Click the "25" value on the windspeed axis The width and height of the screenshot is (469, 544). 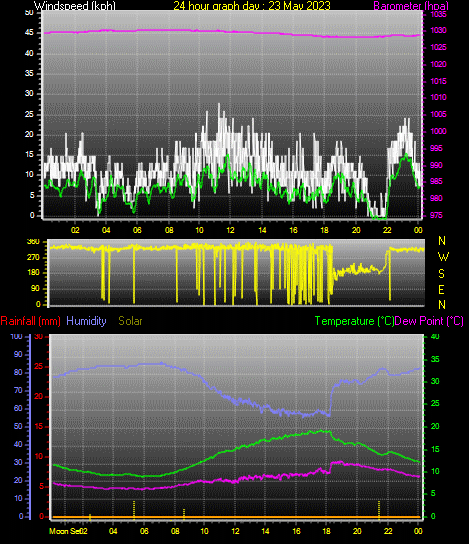29,114
